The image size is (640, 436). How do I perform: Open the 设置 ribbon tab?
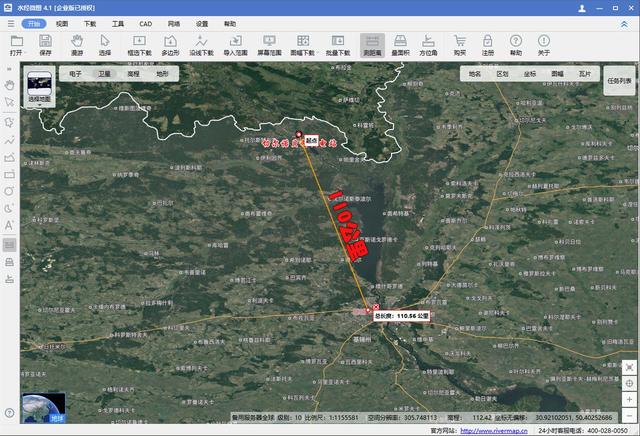pos(202,24)
